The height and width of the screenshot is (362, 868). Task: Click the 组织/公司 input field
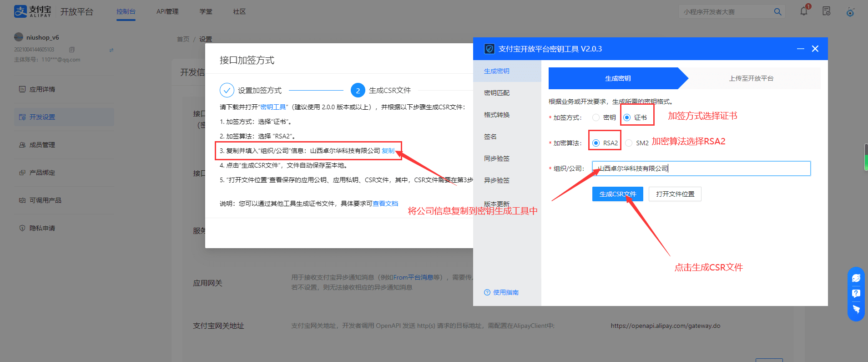[x=701, y=168]
